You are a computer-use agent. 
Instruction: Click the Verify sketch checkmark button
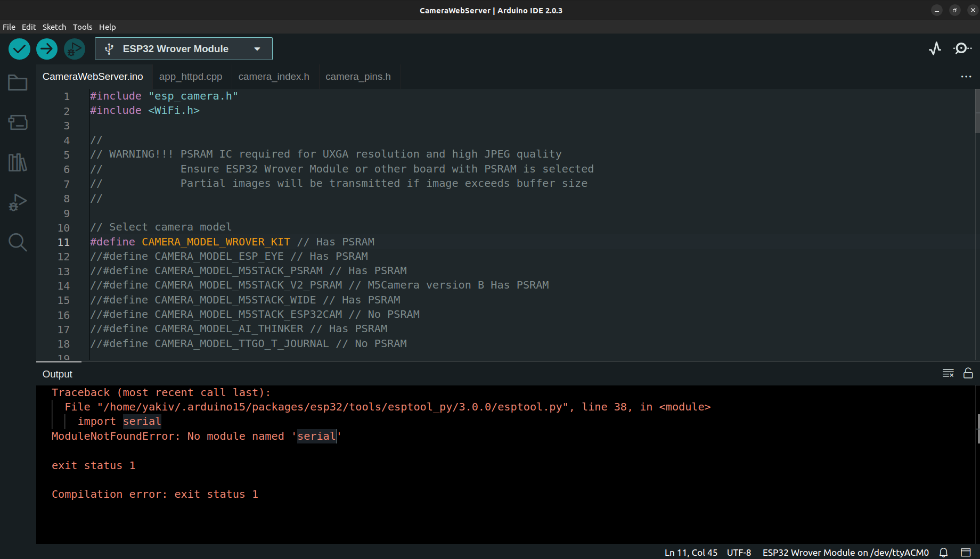tap(19, 49)
